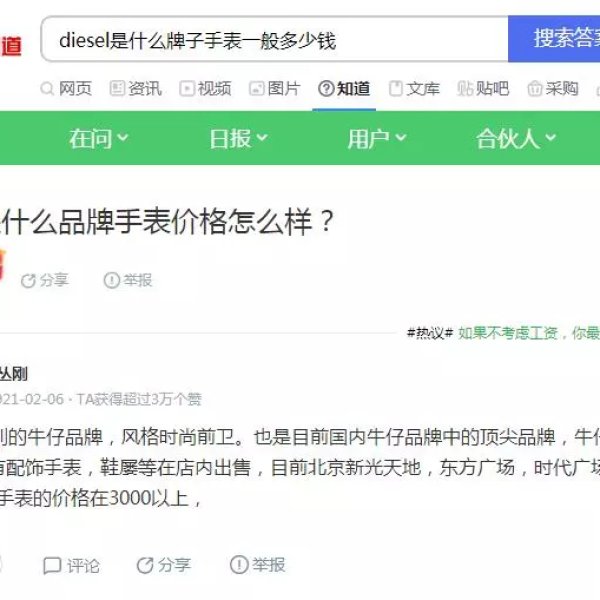
Task: Report the question using top 举报 link
Action: pyautogui.click(x=128, y=280)
